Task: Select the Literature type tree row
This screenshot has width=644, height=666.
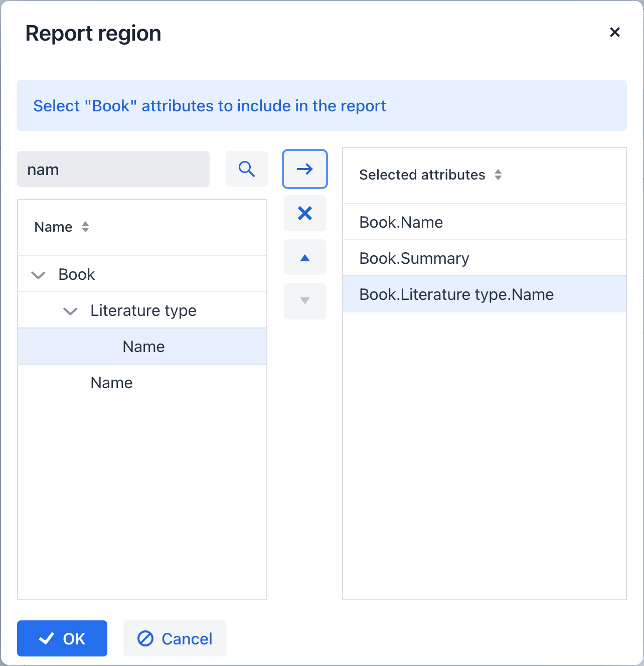Action: coord(142,310)
